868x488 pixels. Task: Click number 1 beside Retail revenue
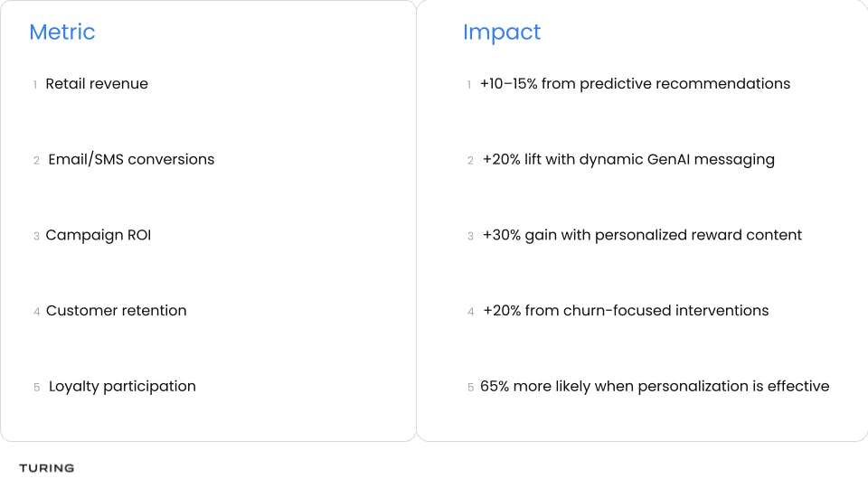click(x=35, y=85)
